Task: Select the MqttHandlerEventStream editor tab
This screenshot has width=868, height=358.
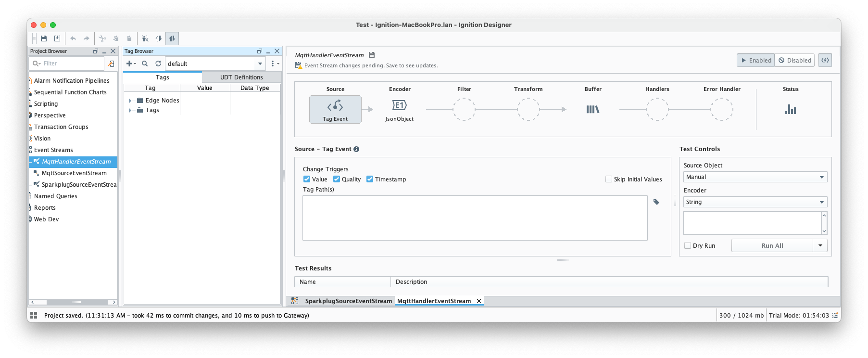Action: tap(434, 301)
